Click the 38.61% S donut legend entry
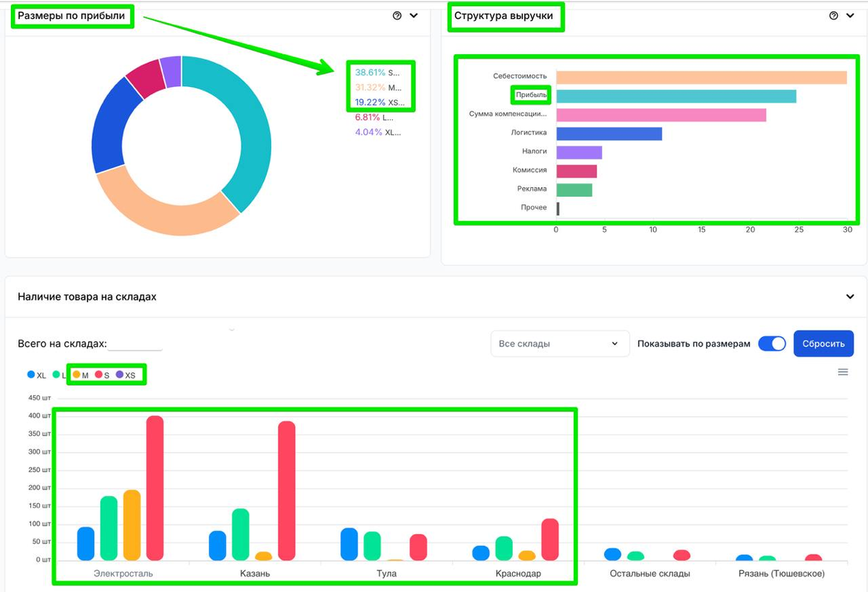The image size is (868, 592). [377, 73]
